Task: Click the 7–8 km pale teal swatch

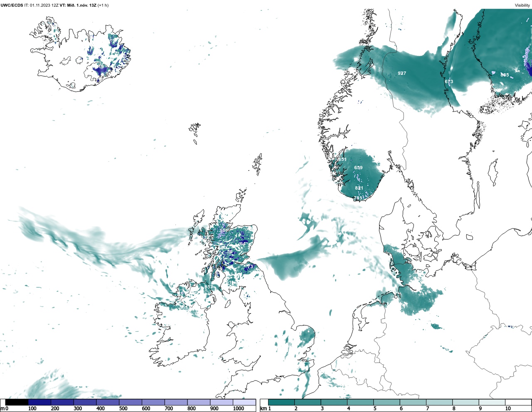Action: pyautogui.click(x=439, y=402)
